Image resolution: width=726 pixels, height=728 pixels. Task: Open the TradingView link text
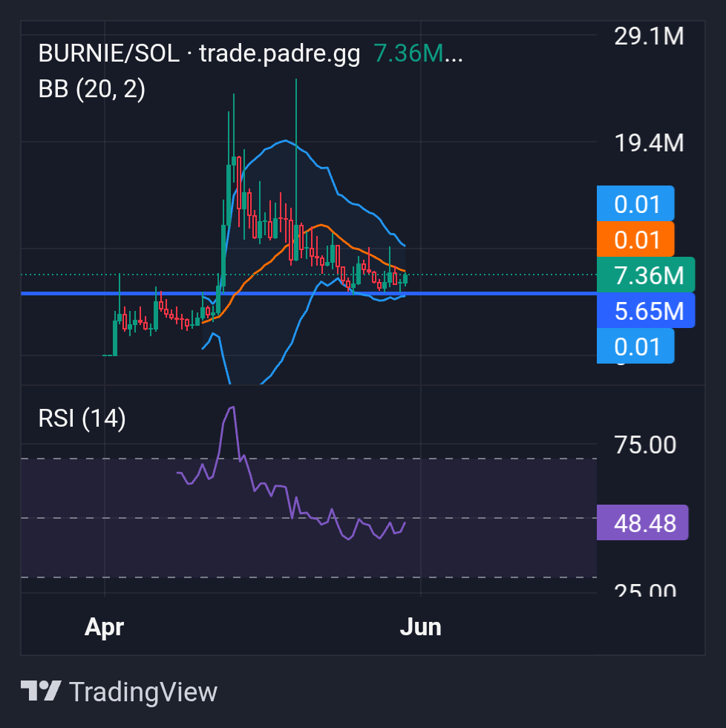click(143, 692)
